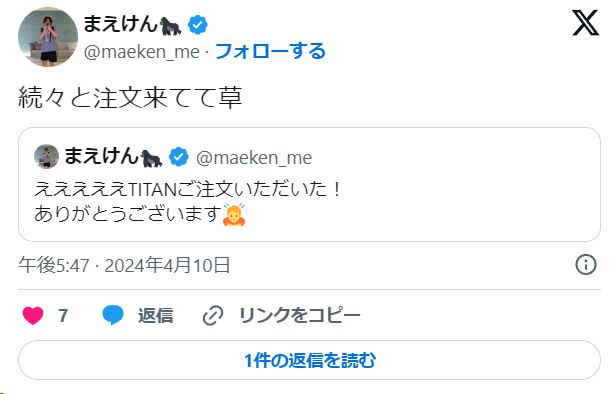Select the 返信 reply label
Screen dimensions: 612x394
155,316
